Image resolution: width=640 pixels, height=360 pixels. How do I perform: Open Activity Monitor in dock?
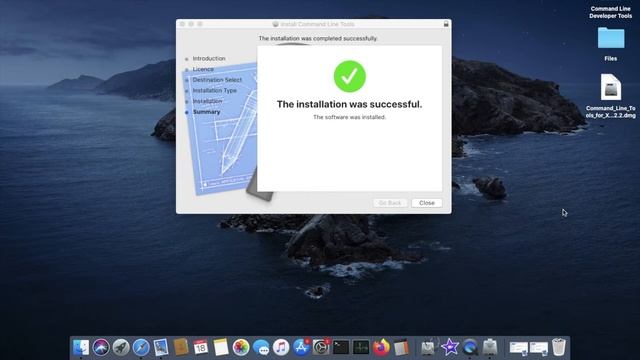tap(361, 347)
